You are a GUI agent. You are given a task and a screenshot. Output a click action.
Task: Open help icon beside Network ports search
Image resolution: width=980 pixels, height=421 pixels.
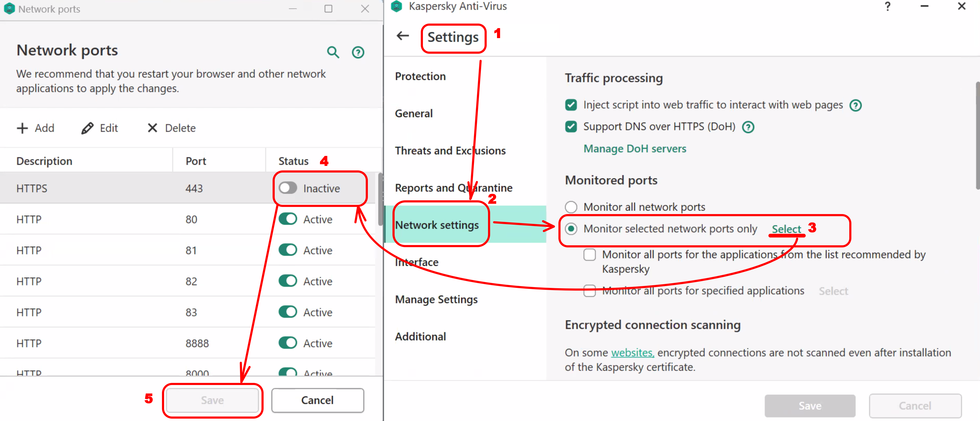pos(358,52)
